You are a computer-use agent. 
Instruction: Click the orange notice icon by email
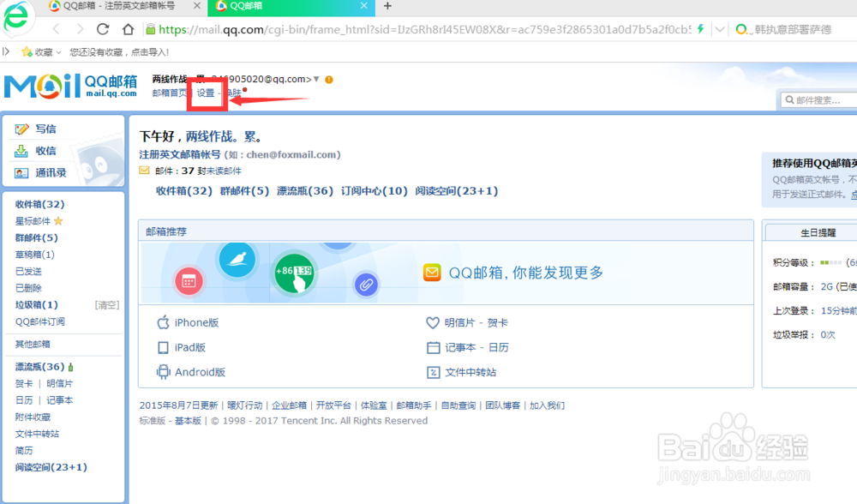pyautogui.click(x=329, y=79)
